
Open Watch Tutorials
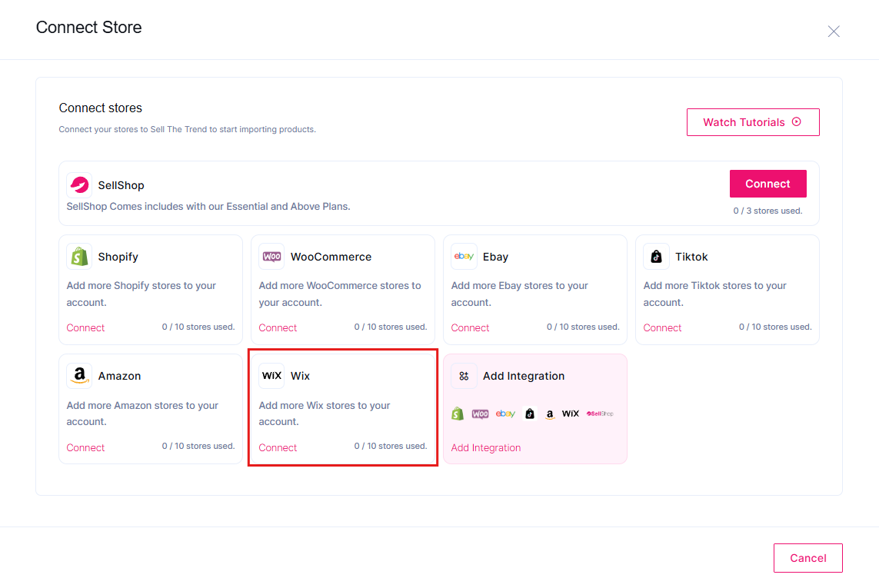(753, 122)
